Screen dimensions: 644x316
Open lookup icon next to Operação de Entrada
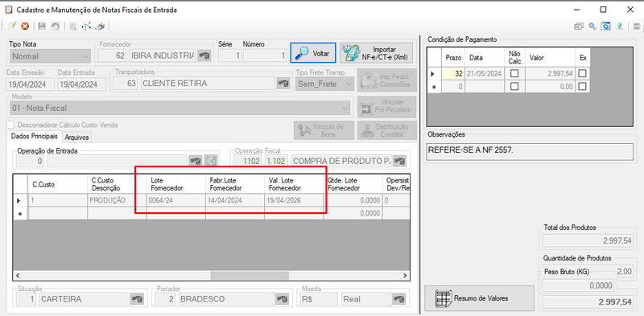point(195,161)
